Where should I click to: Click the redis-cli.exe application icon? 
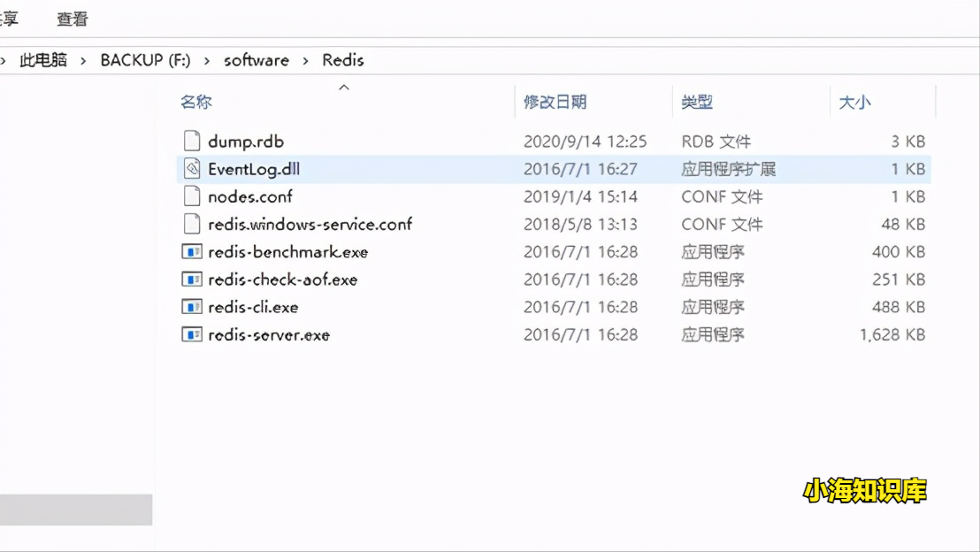click(x=192, y=307)
